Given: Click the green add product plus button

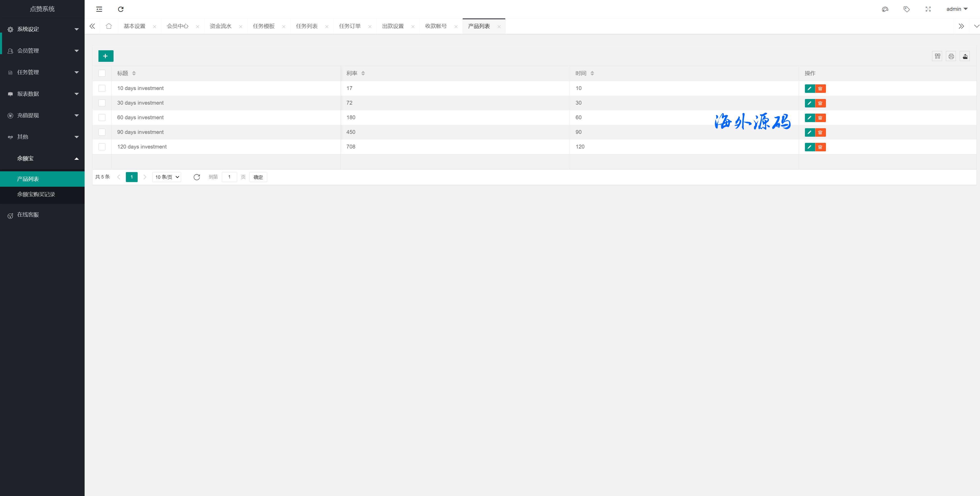Looking at the screenshot, I should pyautogui.click(x=106, y=56).
